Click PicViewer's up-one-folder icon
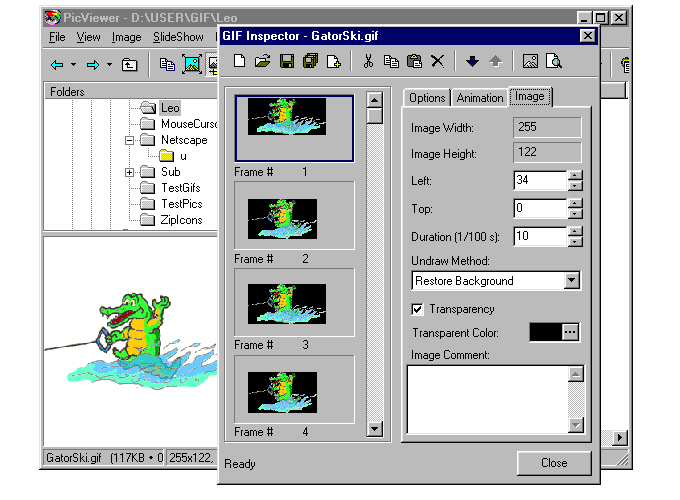 [x=129, y=65]
